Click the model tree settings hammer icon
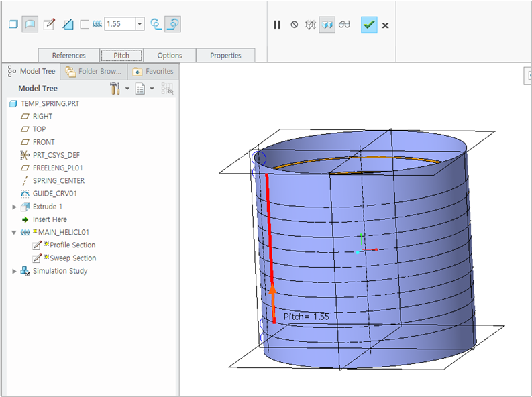 [x=115, y=89]
